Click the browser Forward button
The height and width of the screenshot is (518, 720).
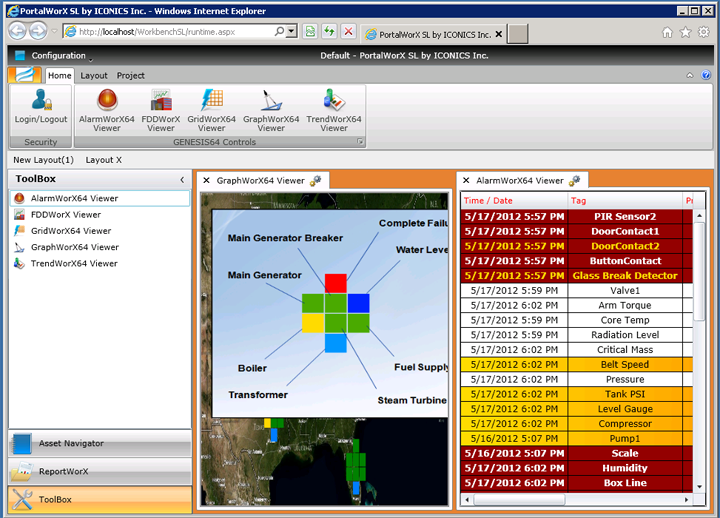tap(38, 31)
